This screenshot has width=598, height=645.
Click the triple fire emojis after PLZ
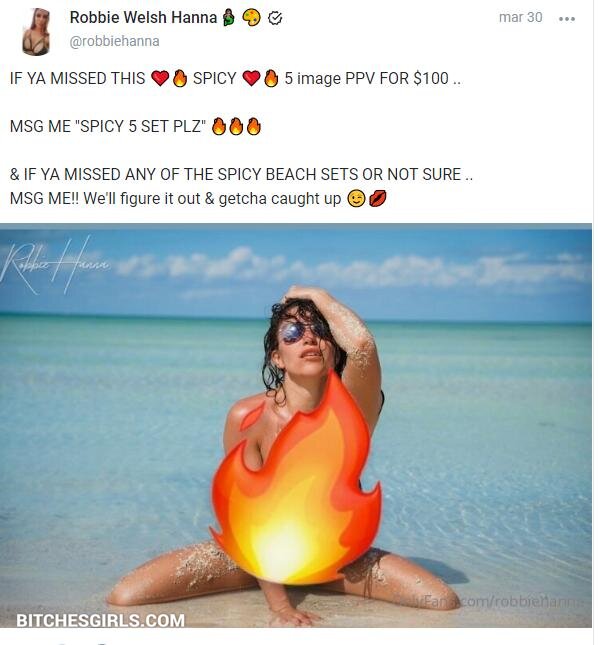236,126
